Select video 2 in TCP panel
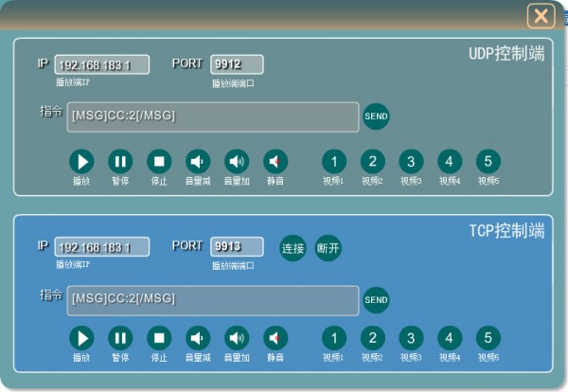Image resolution: width=568 pixels, height=392 pixels. coord(372,338)
